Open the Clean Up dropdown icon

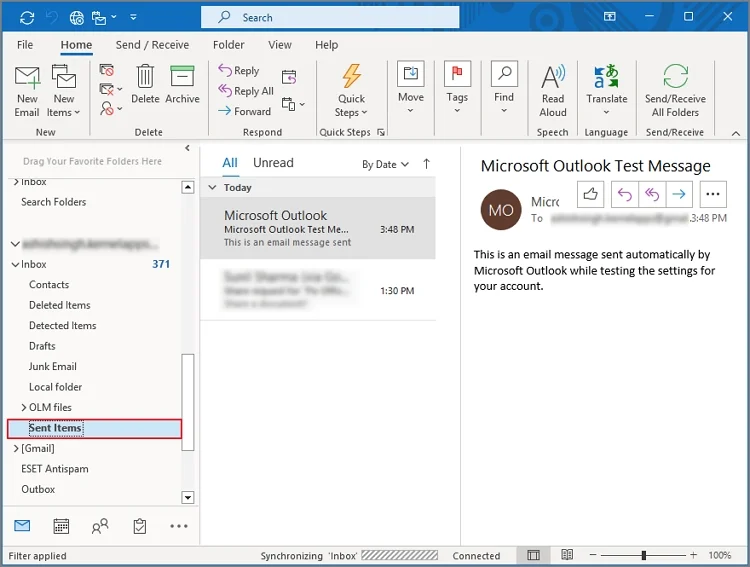click(x=110, y=89)
